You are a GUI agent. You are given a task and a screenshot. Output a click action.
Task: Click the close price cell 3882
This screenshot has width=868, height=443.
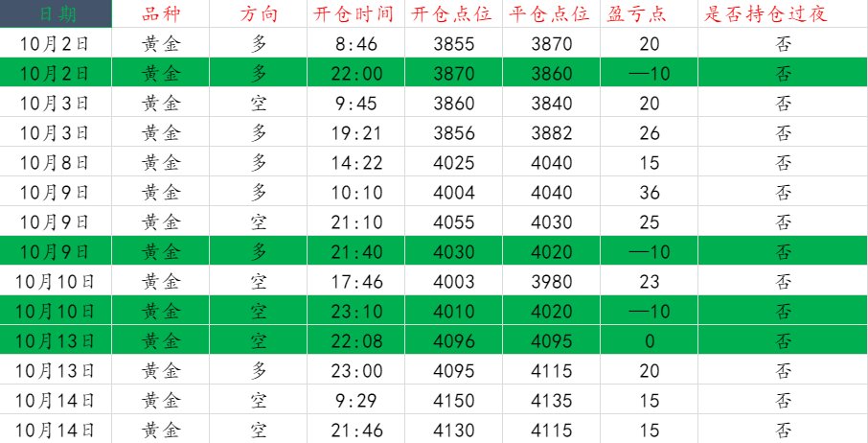(551, 133)
